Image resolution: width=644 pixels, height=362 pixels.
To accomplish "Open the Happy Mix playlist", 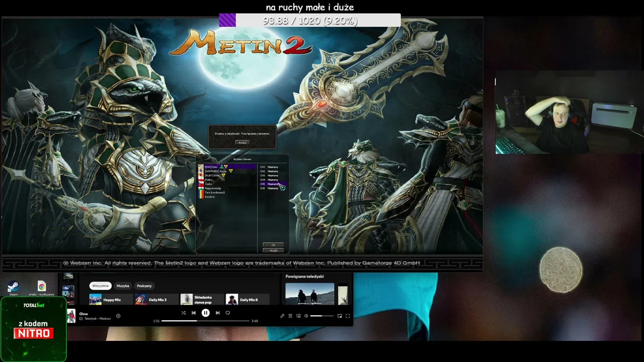I will click(111, 300).
